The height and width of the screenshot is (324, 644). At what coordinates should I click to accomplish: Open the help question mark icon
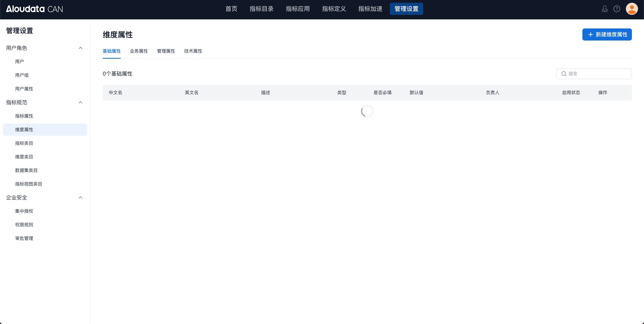[x=617, y=9]
